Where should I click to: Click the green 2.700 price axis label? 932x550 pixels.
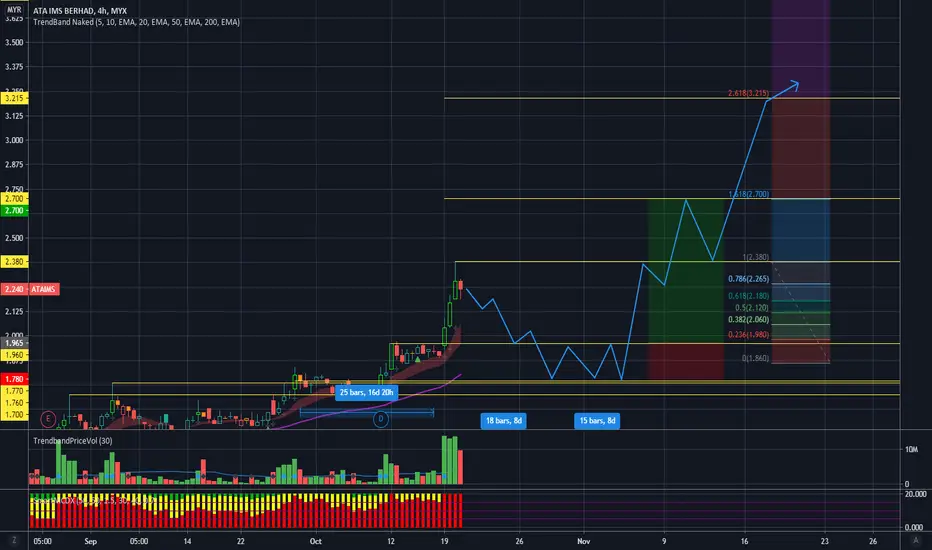[14, 210]
